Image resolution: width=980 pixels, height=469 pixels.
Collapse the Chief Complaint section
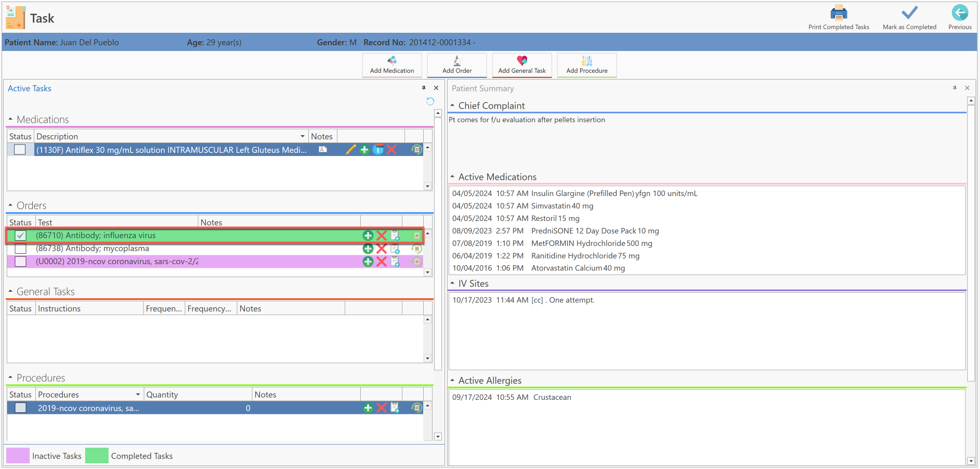(452, 105)
